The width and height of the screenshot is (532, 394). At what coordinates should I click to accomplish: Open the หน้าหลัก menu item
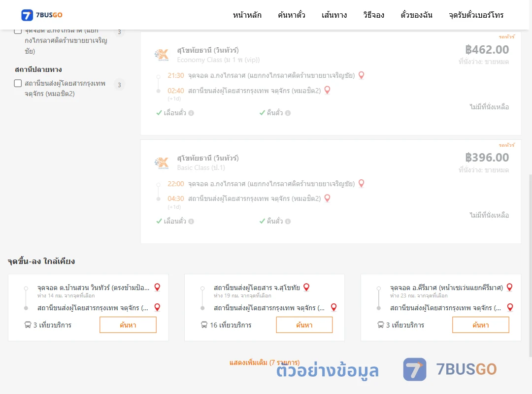(x=247, y=15)
